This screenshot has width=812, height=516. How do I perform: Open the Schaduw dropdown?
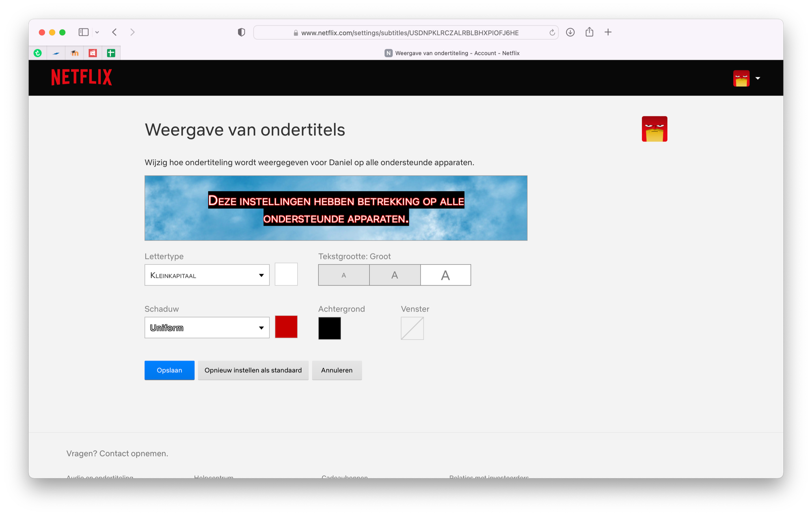[x=207, y=327]
